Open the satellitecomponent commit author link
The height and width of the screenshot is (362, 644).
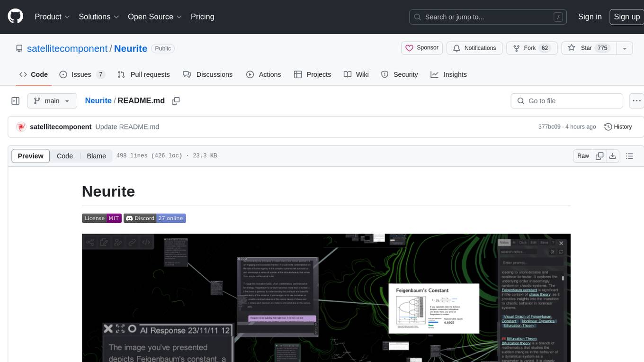(x=61, y=127)
